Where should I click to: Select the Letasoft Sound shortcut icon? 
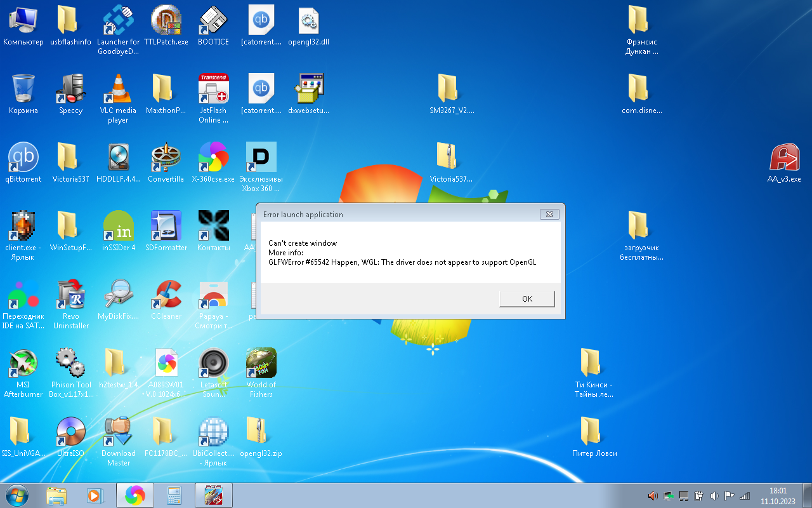[x=214, y=373]
